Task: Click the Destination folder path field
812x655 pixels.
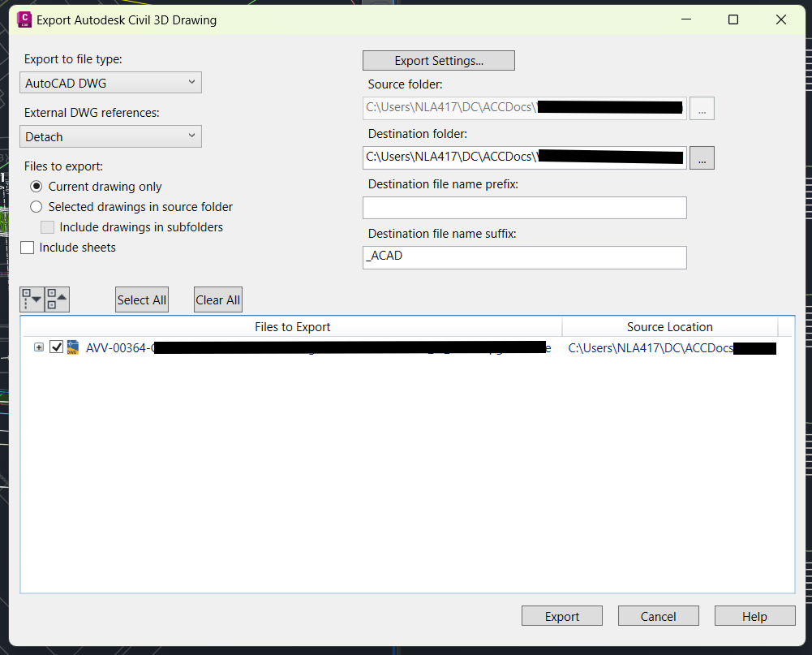Action: (x=525, y=157)
